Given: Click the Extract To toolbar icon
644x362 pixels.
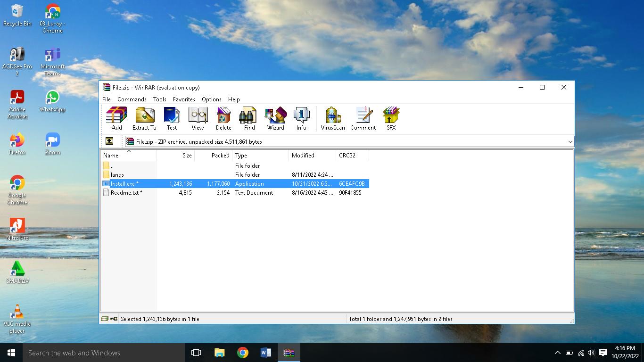Looking at the screenshot, I should (x=144, y=118).
